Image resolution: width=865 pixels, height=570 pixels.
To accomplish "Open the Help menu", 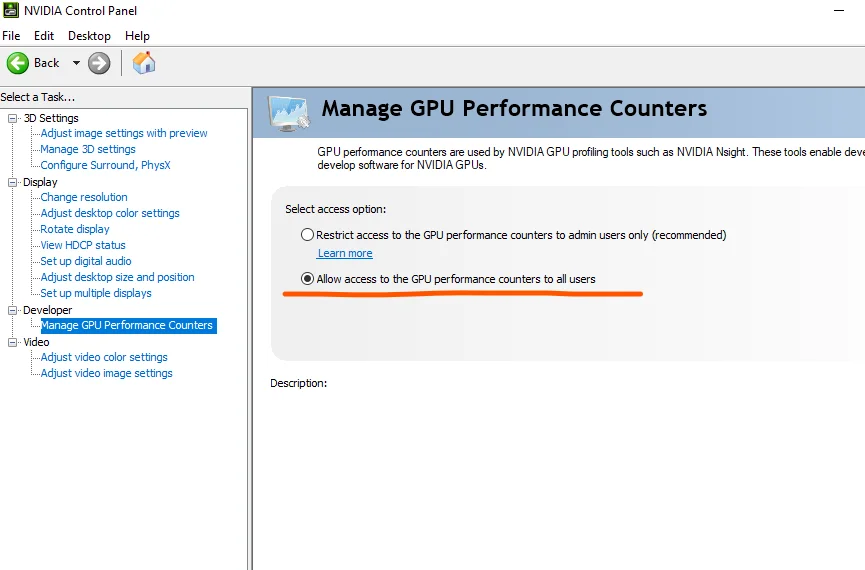I will click(137, 36).
